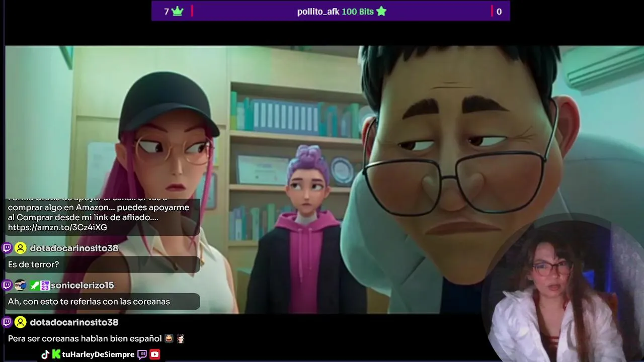Open the amzn.to/3Cz4iXG Amazon affiliate link

click(x=57, y=227)
